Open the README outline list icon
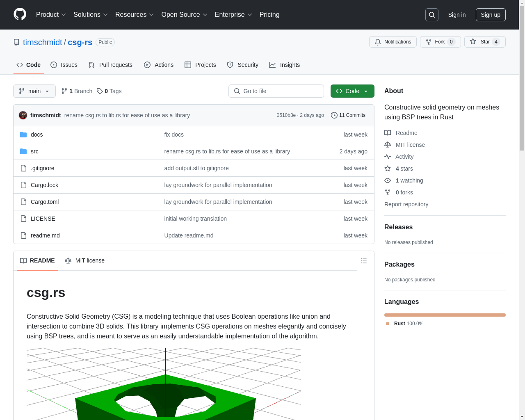 [364, 261]
